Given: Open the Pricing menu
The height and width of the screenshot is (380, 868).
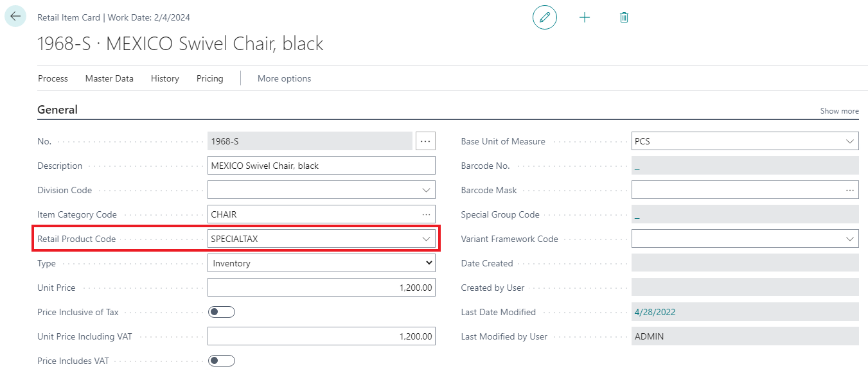Looking at the screenshot, I should click(x=209, y=78).
